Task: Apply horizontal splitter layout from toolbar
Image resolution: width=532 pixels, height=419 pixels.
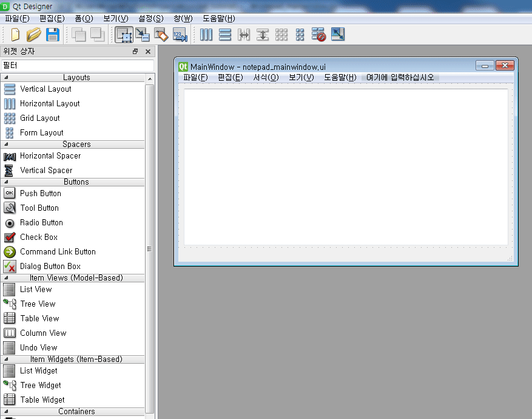Action: (x=244, y=35)
